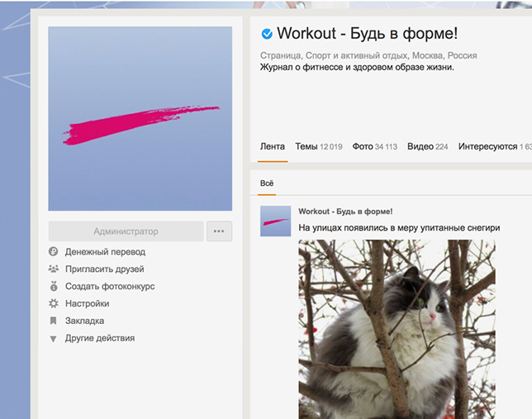This screenshot has height=419, width=532.
Task: Click the Закладка link
Action: pyautogui.click(x=84, y=321)
